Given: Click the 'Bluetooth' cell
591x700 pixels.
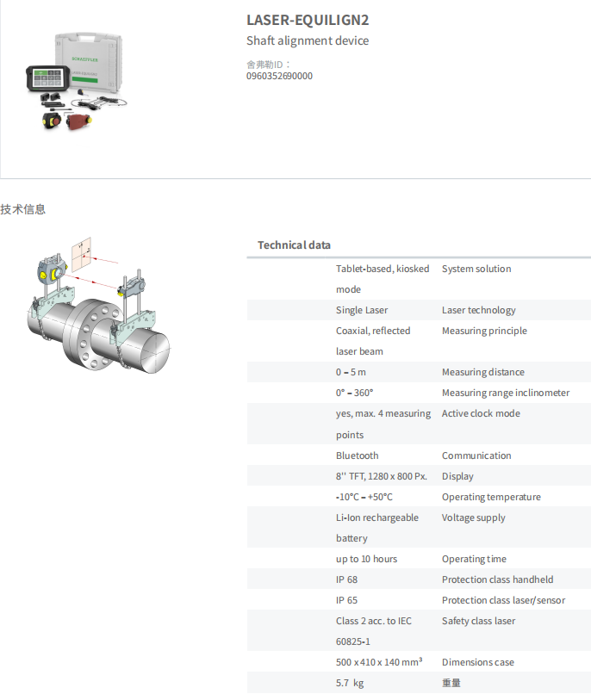Looking at the screenshot, I should pyautogui.click(x=358, y=455).
